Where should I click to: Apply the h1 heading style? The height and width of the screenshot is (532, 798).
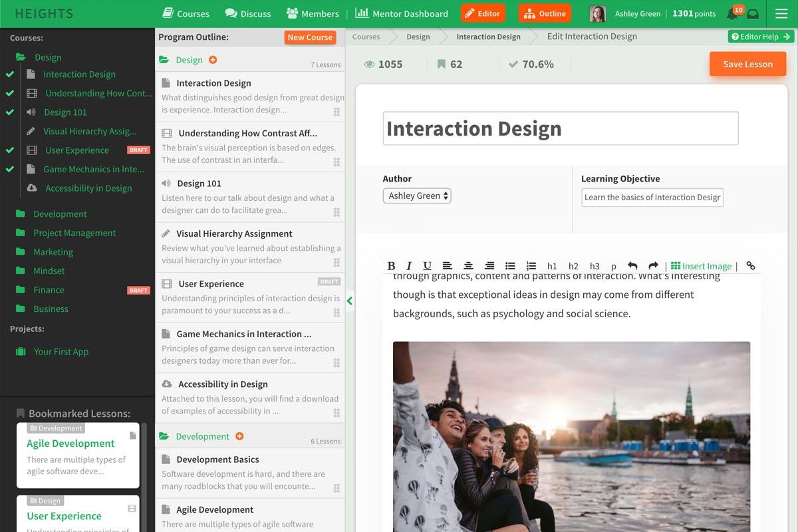coord(552,266)
